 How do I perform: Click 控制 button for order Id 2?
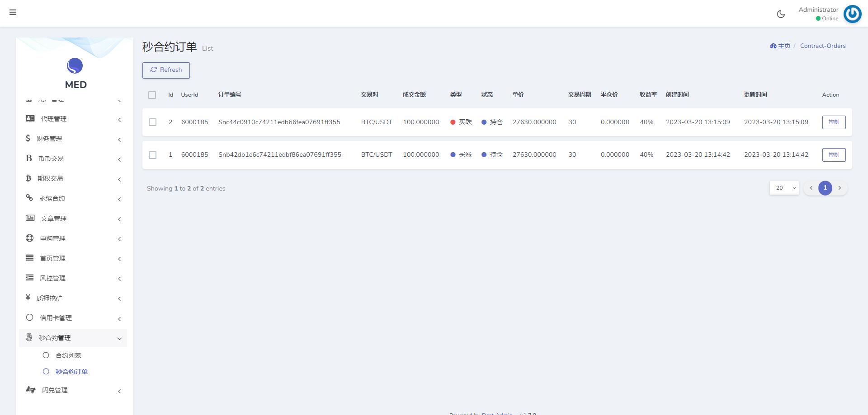click(x=834, y=122)
